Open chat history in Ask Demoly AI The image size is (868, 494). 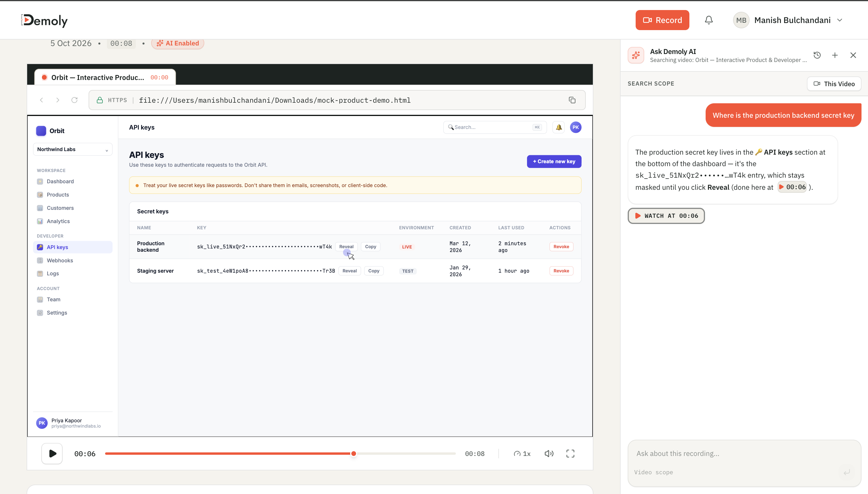pyautogui.click(x=817, y=55)
